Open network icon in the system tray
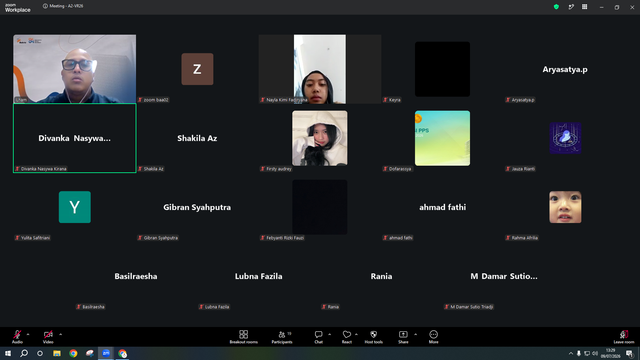The image size is (640, 360). (x=587, y=353)
